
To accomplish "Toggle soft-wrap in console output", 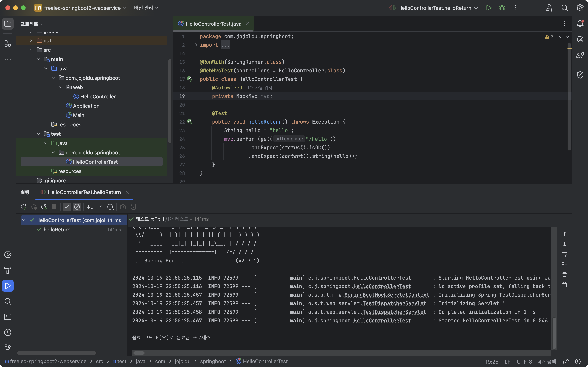I will 564,254.
